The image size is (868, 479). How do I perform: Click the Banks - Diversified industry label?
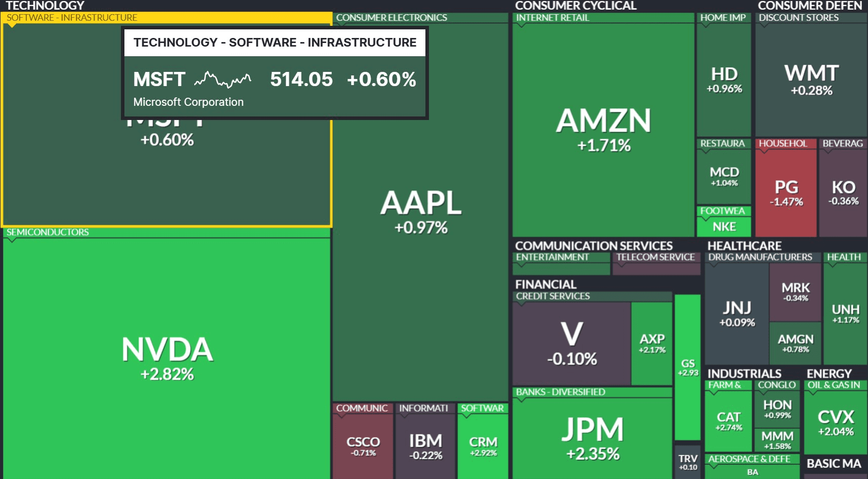(x=560, y=392)
